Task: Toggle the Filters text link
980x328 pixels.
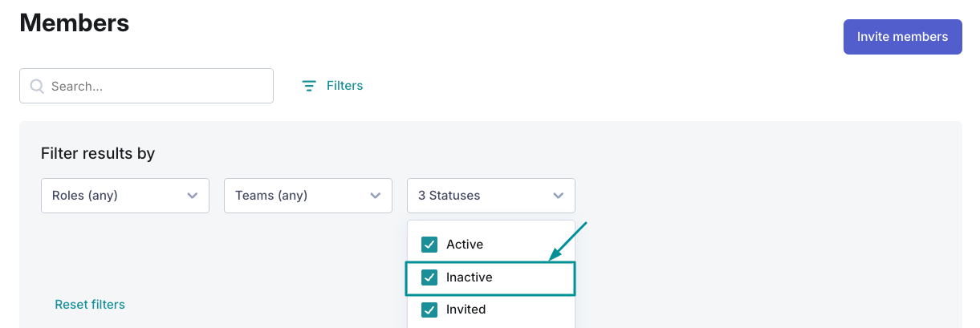Action: pyautogui.click(x=344, y=86)
